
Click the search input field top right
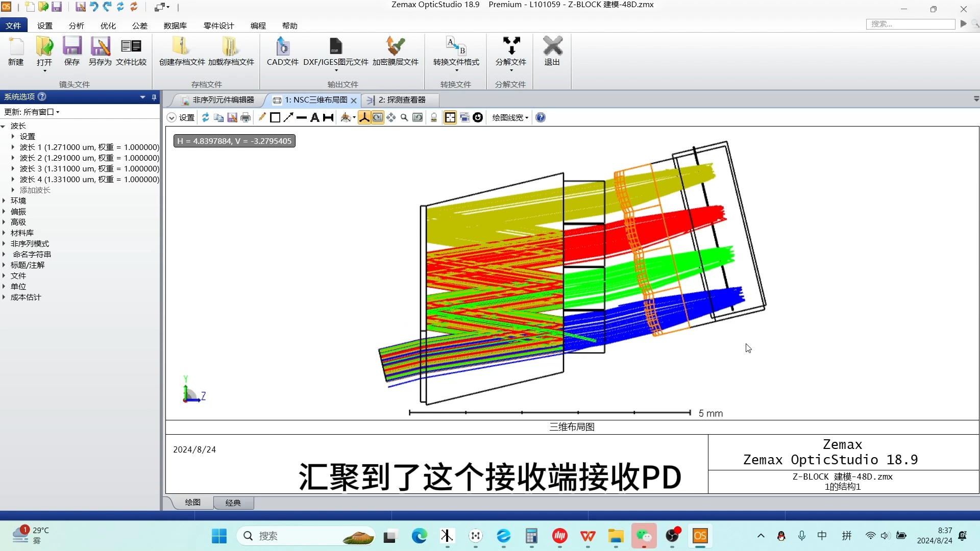click(910, 24)
